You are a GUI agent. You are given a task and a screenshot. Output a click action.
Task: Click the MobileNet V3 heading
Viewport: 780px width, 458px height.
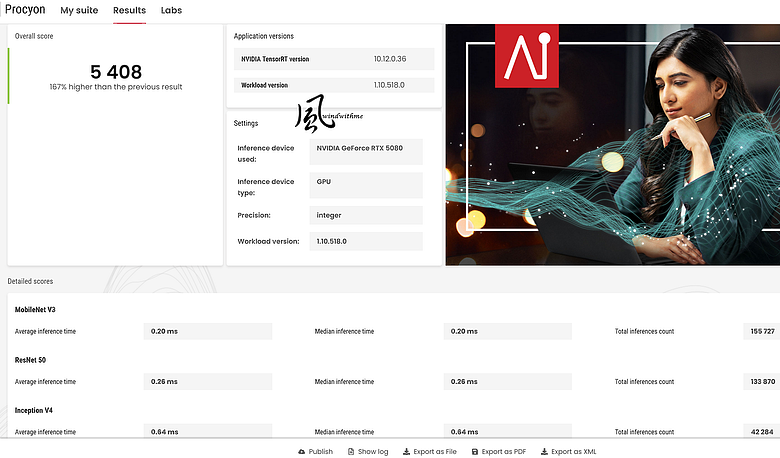35,309
